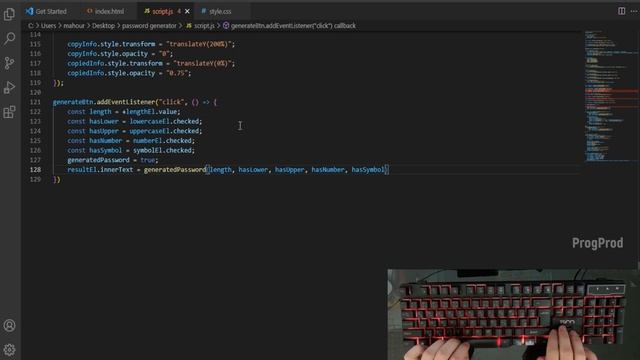Click the minimap code overview

coord(611,96)
